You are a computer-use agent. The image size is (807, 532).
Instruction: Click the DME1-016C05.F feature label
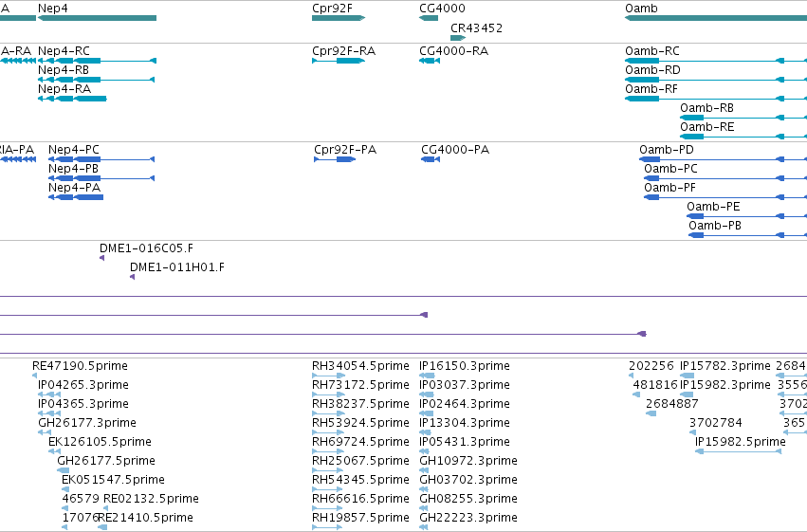tap(146, 248)
